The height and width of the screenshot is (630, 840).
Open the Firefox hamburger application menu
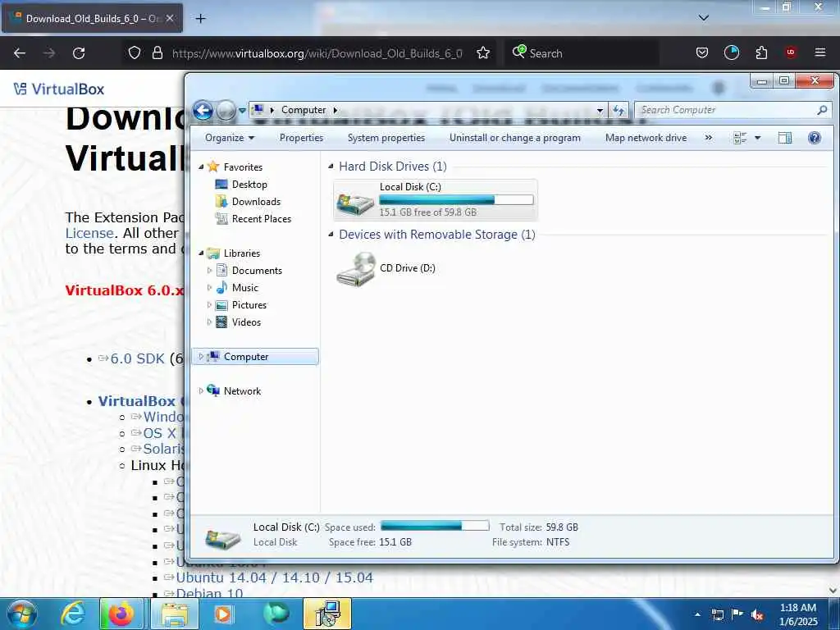click(820, 53)
